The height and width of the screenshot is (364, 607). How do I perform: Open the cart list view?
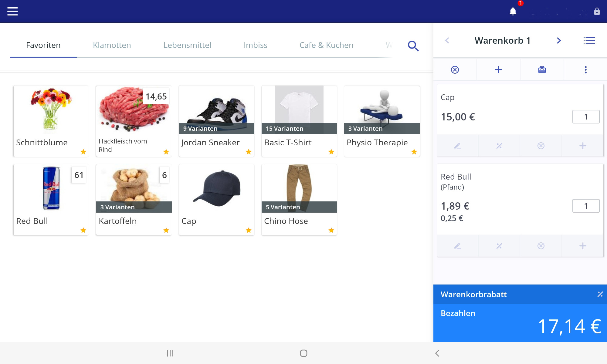(x=589, y=40)
